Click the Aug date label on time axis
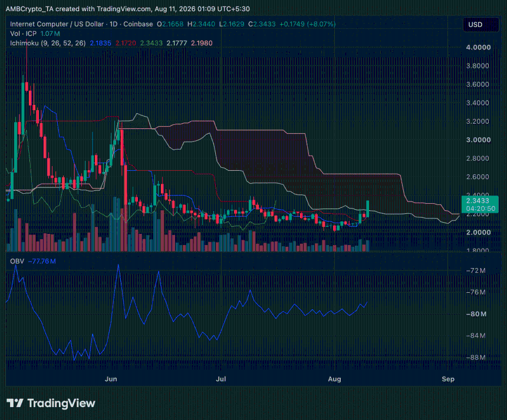The image size is (507, 420). [334, 379]
